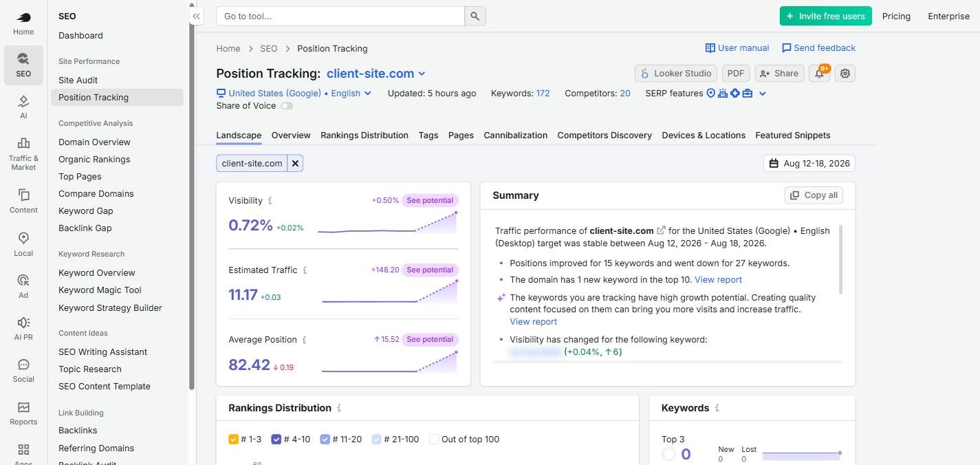Click the Summary panel scrollbar
This screenshot has width=980, height=465.
pos(840,259)
